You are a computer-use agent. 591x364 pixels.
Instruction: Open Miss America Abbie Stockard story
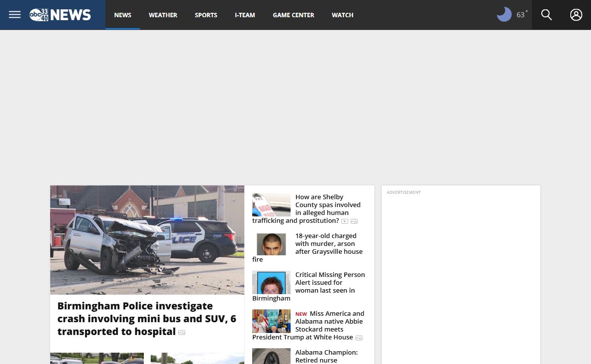[308, 325]
